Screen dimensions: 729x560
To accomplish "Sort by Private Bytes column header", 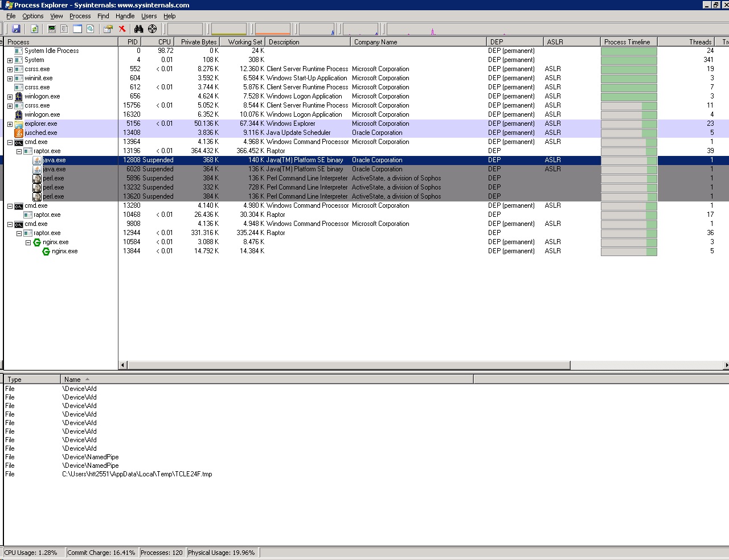I will [197, 42].
